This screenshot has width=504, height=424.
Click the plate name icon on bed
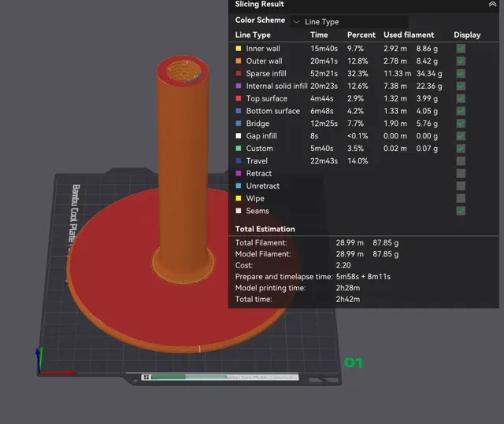[146, 377]
